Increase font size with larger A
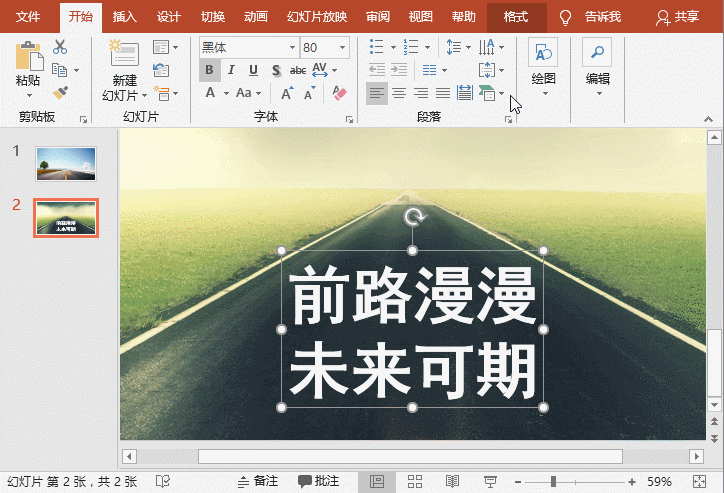 click(x=287, y=93)
